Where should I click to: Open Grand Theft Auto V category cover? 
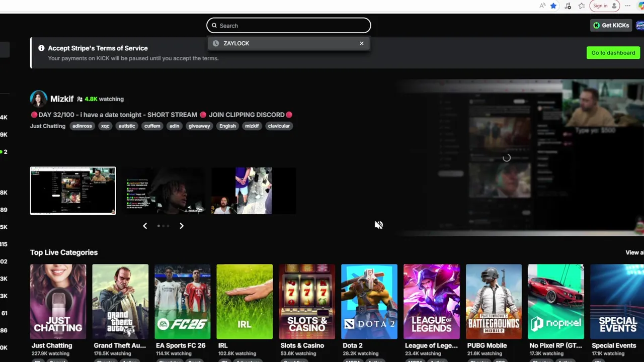(120, 302)
